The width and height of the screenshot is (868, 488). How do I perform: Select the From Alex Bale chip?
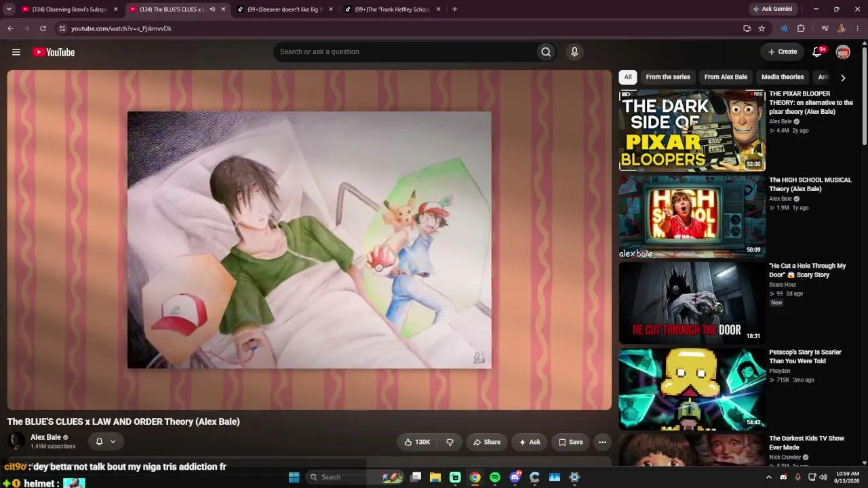(726, 77)
